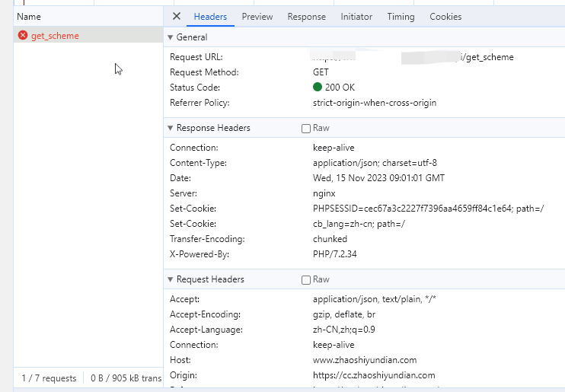Click the Accept-Language header name
Image resolution: width=565 pixels, height=392 pixels.
click(x=206, y=330)
